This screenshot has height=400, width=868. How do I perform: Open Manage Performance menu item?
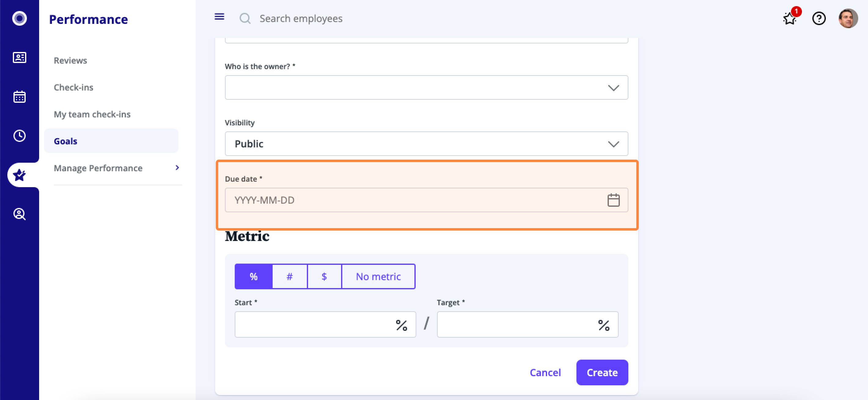pyautogui.click(x=98, y=168)
